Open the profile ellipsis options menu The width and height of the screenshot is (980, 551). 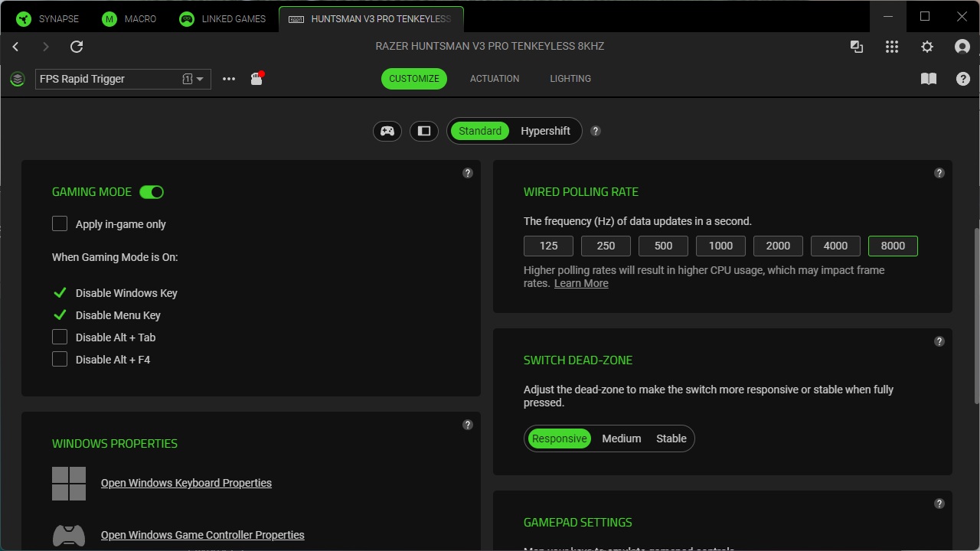click(228, 79)
